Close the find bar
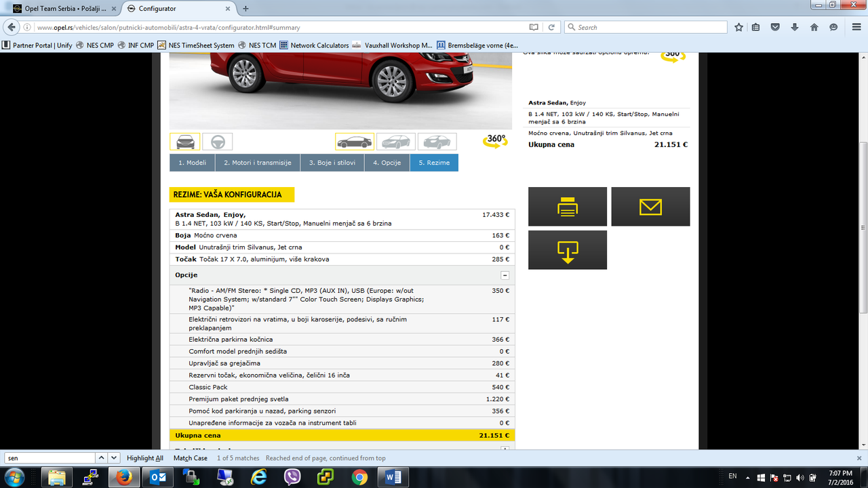Image resolution: width=868 pixels, height=488 pixels. coord(859,458)
